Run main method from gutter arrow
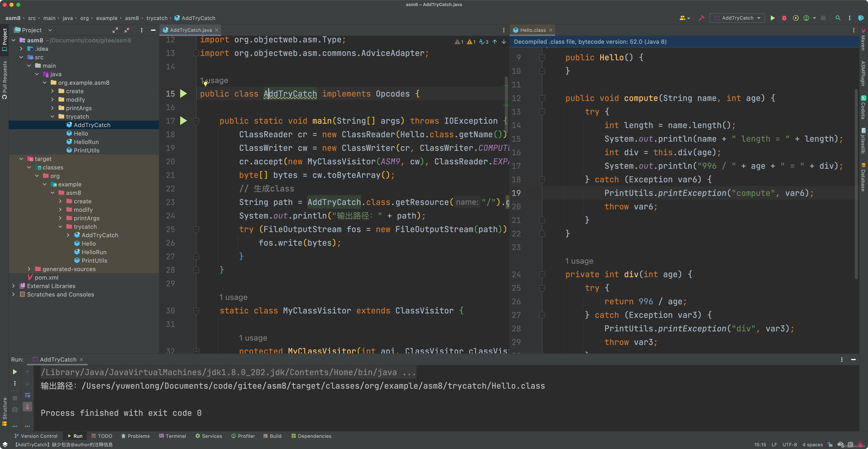The width and height of the screenshot is (868, 449). [183, 121]
